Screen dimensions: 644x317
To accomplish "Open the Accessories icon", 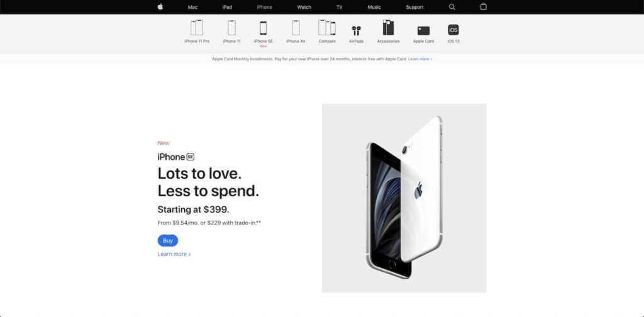I will (x=388, y=28).
